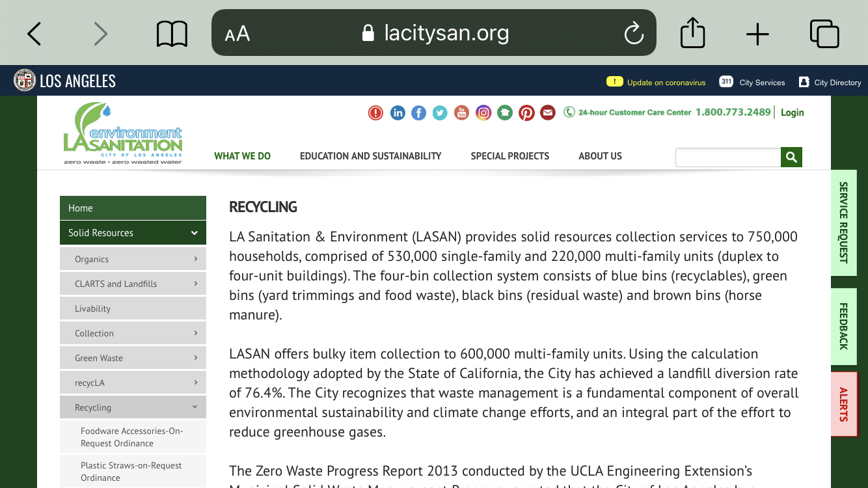Open the WHAT WE DO menu
The height and width of the screenshot is (488, 868).
(242, 156)
